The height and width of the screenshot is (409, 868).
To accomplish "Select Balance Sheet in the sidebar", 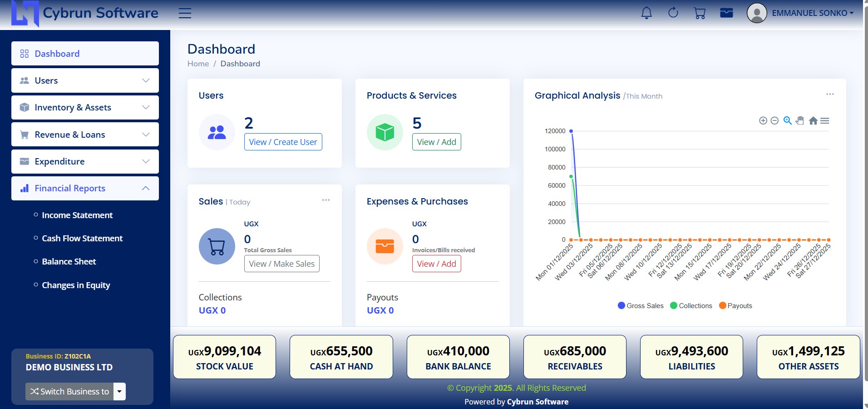I will click(x=69, y=261).
